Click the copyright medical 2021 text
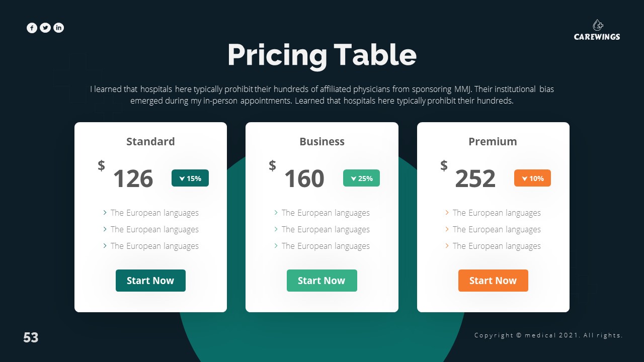The image size is (644, 362). 548,335
